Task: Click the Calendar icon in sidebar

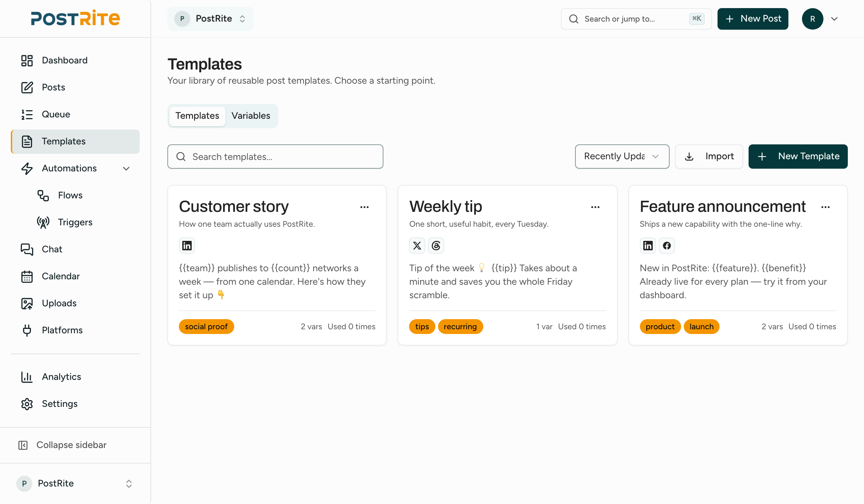Action: (x=27, y=277)
